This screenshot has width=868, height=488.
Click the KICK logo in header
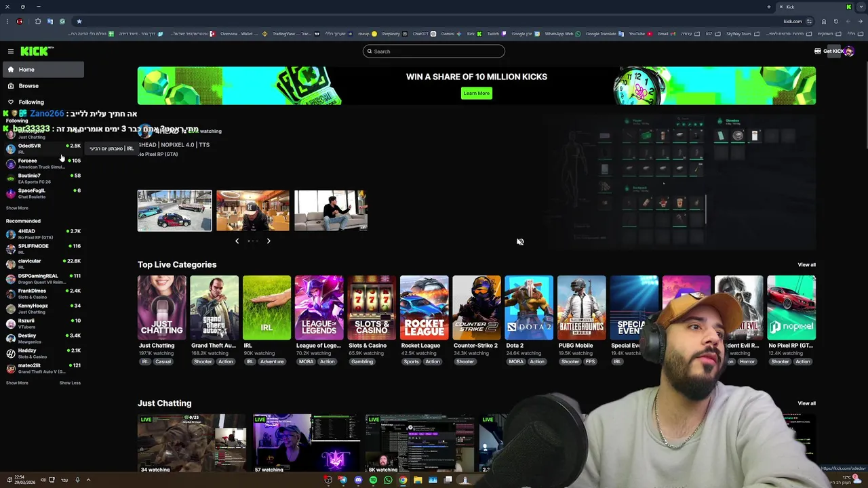pos(36,52)
